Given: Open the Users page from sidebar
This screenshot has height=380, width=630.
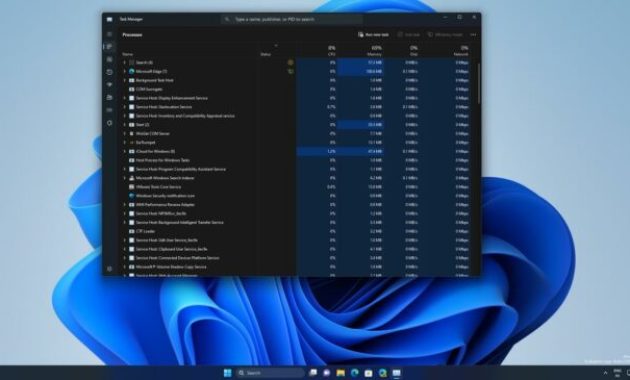Looking at the screenshot, I should (x=109, y=98).
